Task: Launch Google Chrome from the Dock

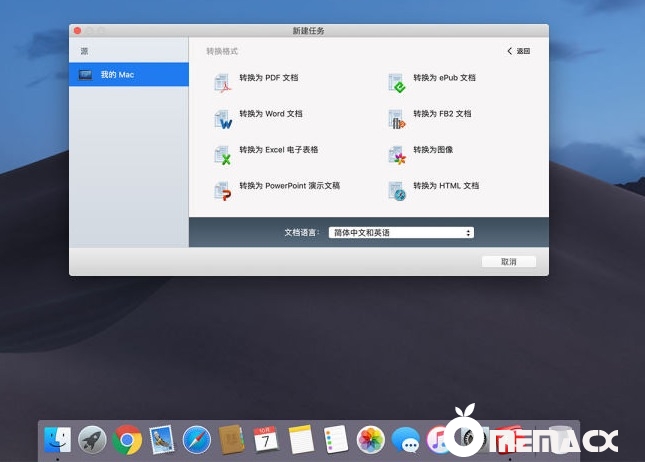Action: click(127, 440)
